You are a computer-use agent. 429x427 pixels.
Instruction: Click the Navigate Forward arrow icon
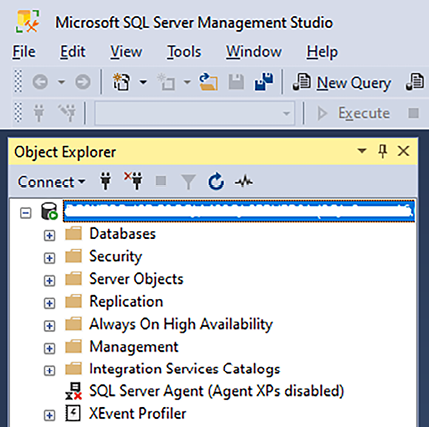(x=82, y=82)
